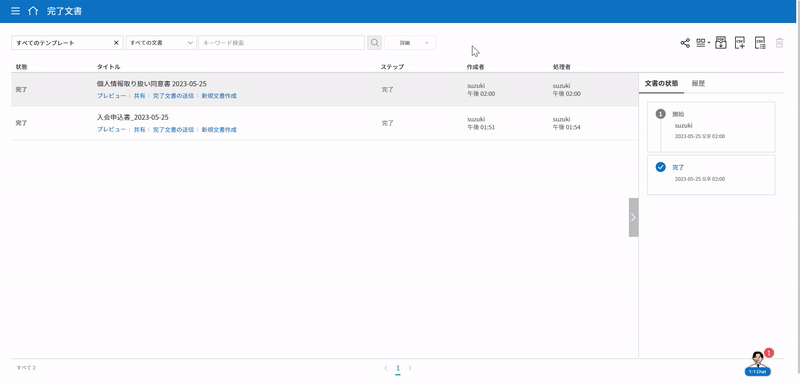Click the trash delete icon

pyautogui.click(x=779, y=43)
